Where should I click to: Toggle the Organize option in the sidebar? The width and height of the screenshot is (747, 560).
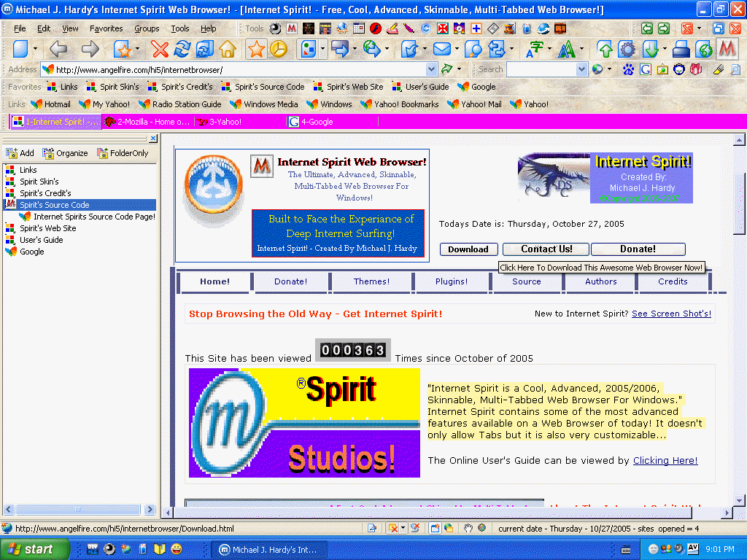tap(64, 153)
